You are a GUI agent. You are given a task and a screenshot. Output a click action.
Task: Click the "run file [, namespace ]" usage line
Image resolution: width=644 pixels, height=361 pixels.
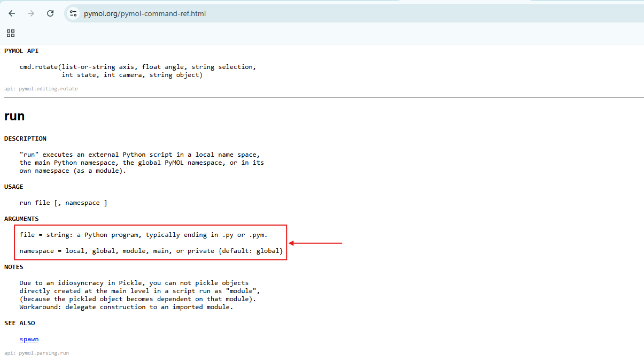tap(63, 203)
